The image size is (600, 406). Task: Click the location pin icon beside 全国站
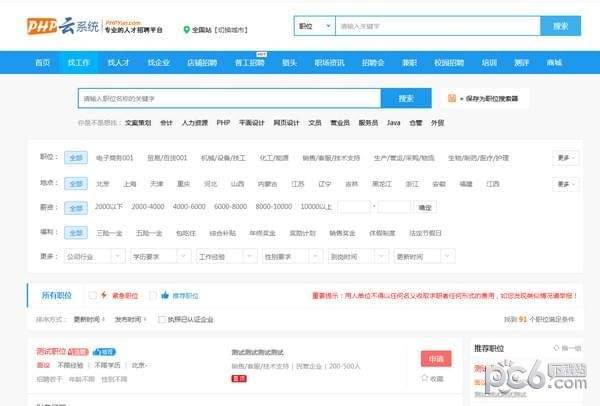coord(185,29)
